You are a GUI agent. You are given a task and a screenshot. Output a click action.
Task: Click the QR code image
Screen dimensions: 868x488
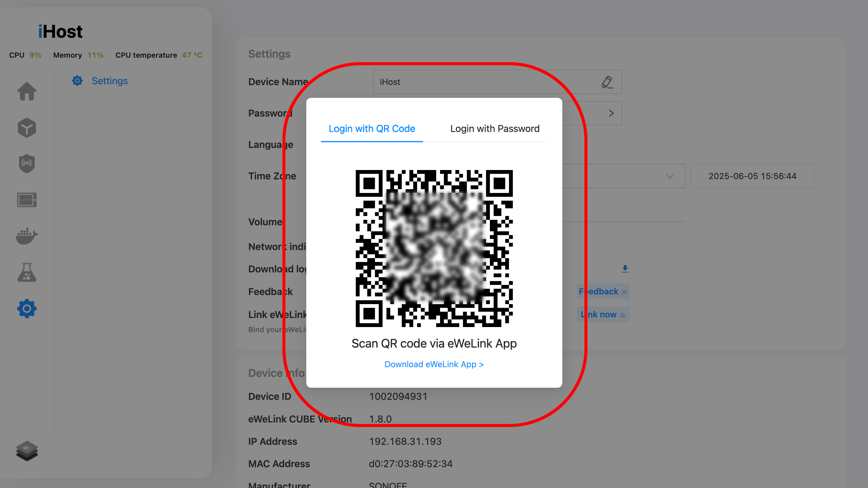click(434, 249)
